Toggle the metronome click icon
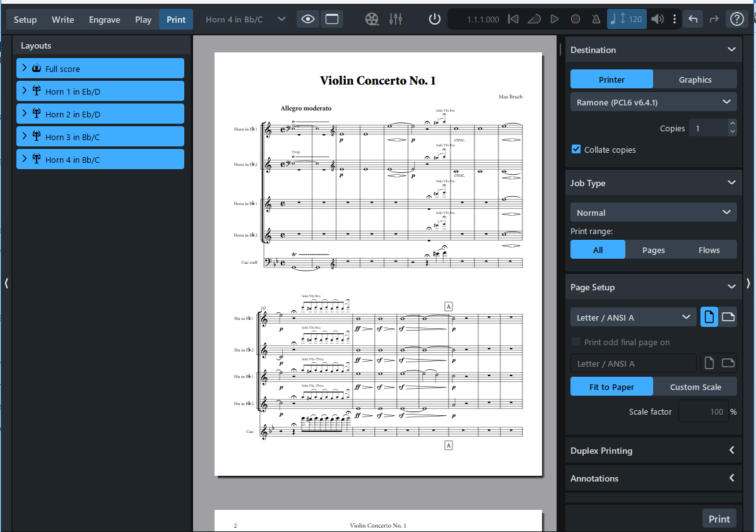Screen dimensions: 756x532 pos(596,20)
